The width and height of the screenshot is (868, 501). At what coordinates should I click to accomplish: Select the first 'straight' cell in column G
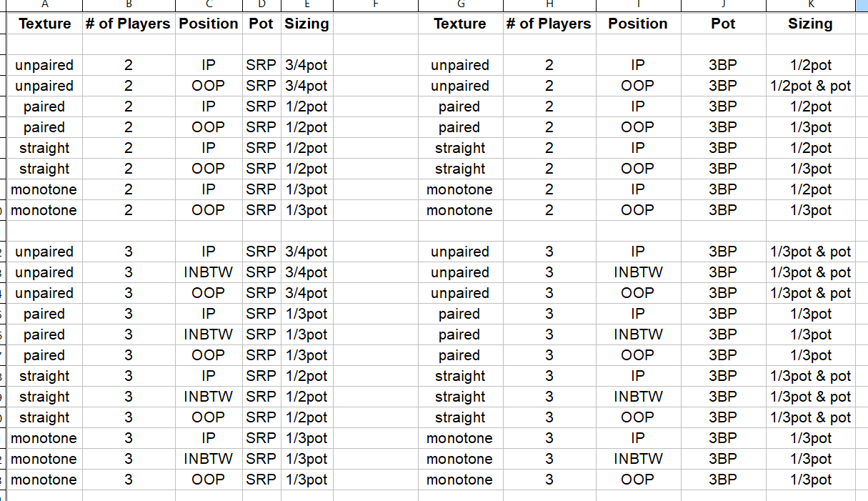coord(459,148)
